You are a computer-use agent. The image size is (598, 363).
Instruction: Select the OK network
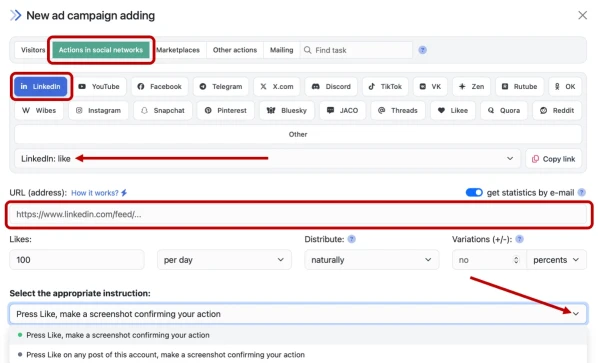tap(565, 87)
